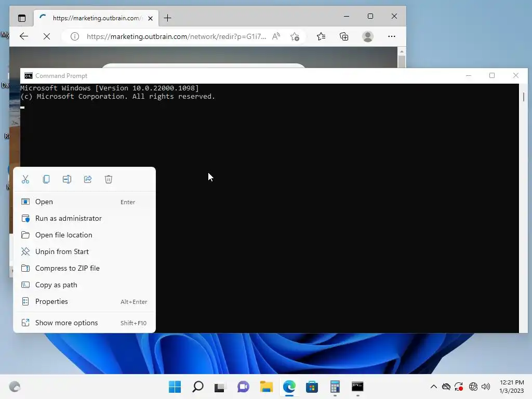Go back in the Edge browser
532x399 pixels.
point(24,36)
